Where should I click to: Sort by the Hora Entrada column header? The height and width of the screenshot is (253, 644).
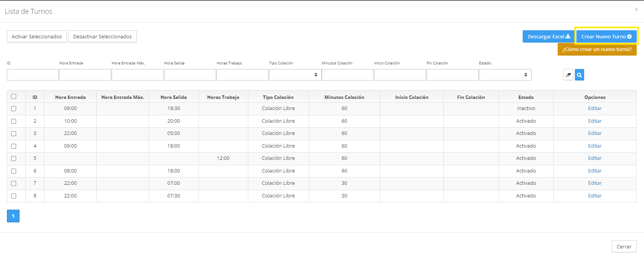coord(70,97)
